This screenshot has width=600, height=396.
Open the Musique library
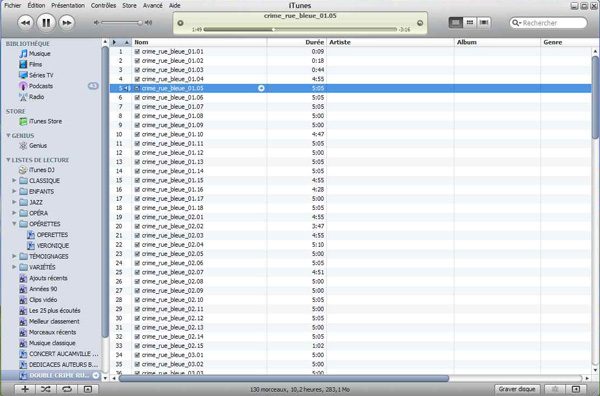point(35,54)
